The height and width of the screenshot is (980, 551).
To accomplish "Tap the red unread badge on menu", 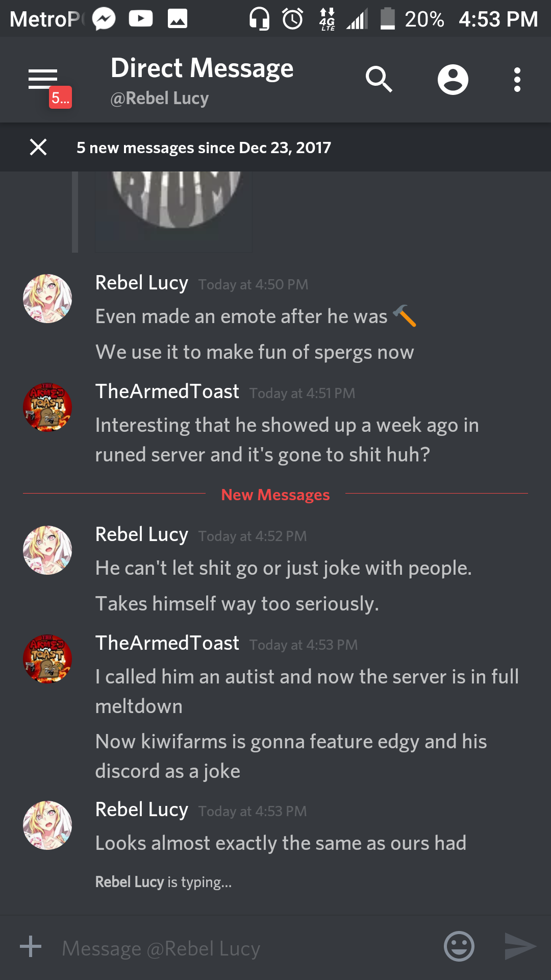I will click(60, 97).
